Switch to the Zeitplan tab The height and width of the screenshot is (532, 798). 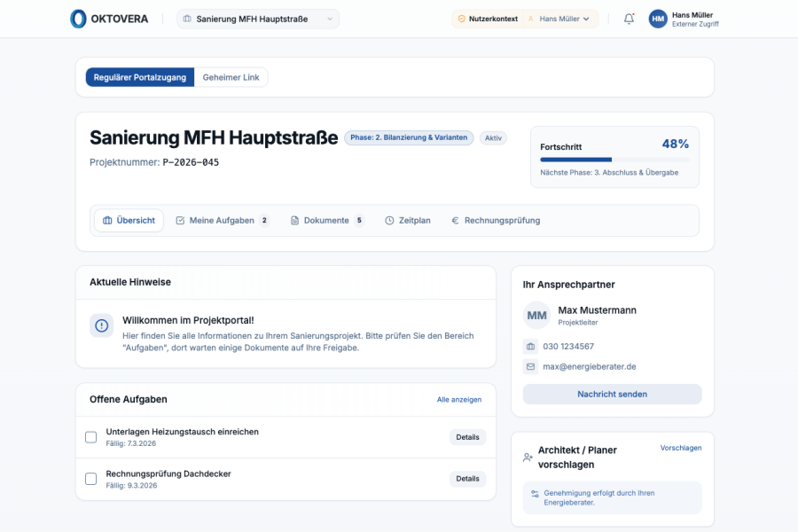click(408, 221)
